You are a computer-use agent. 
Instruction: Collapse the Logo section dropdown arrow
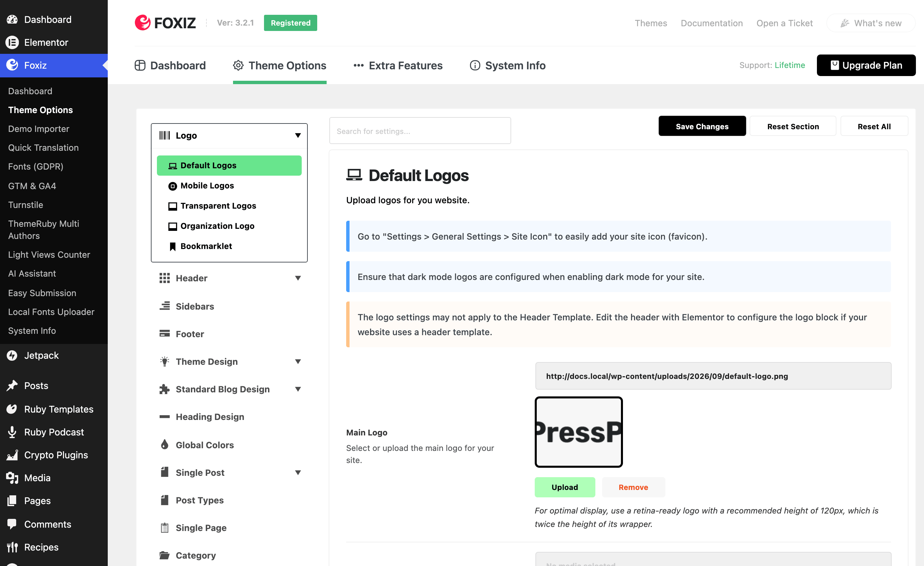(298, 135)
